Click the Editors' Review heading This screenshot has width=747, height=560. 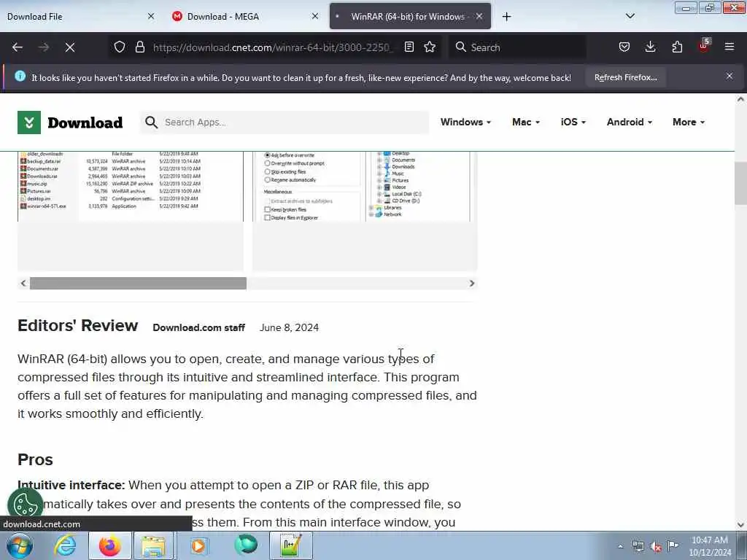coord(77,326)
